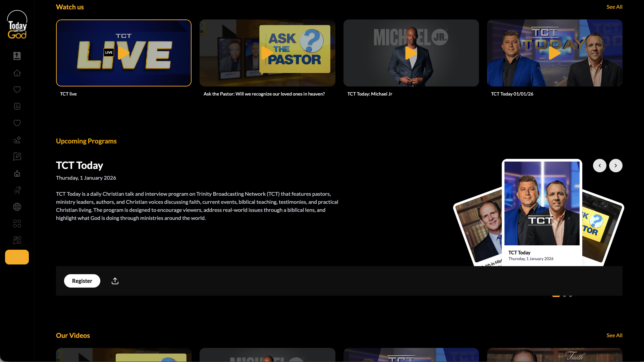The image size is (644, 362).
Task: Play the TCT Today 01/01/26 video
Action: 554,53
